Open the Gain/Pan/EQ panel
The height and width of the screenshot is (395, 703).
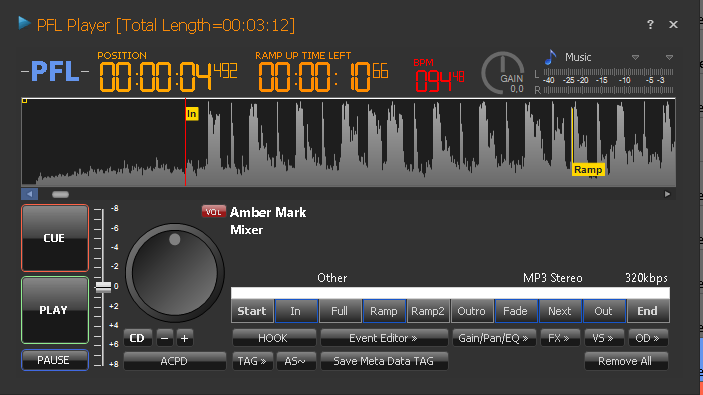point(493,338)
